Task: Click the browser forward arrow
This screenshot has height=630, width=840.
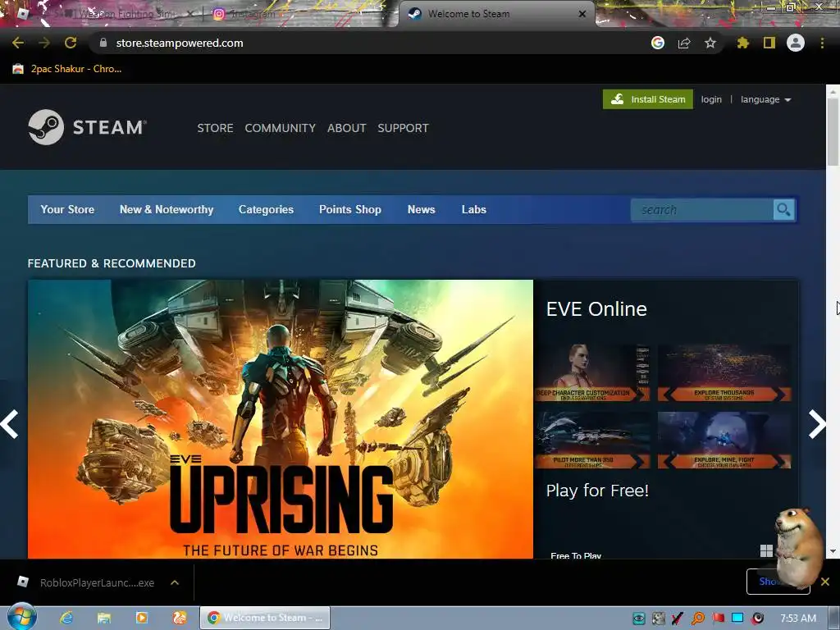Action: pyautogui.click(x=44, y=43)
